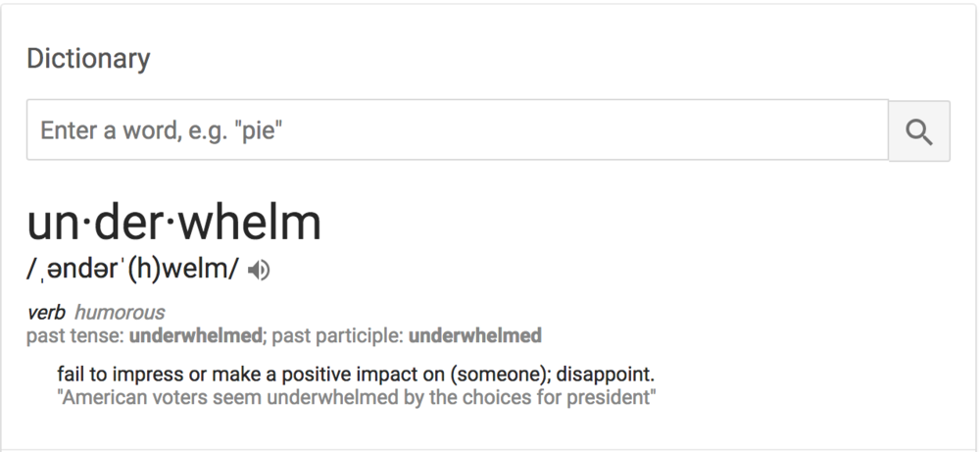Click the phonetic pronunciation text

132,271
